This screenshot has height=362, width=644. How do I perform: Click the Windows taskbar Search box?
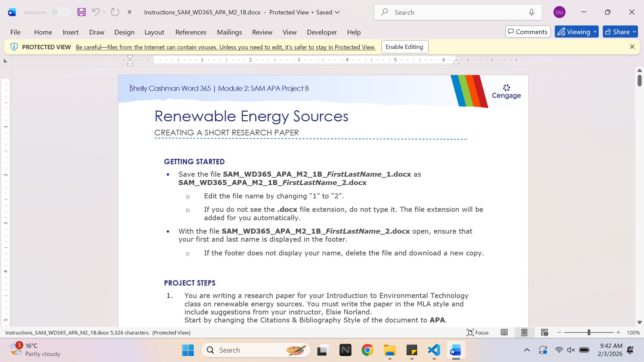click(256, 350)
